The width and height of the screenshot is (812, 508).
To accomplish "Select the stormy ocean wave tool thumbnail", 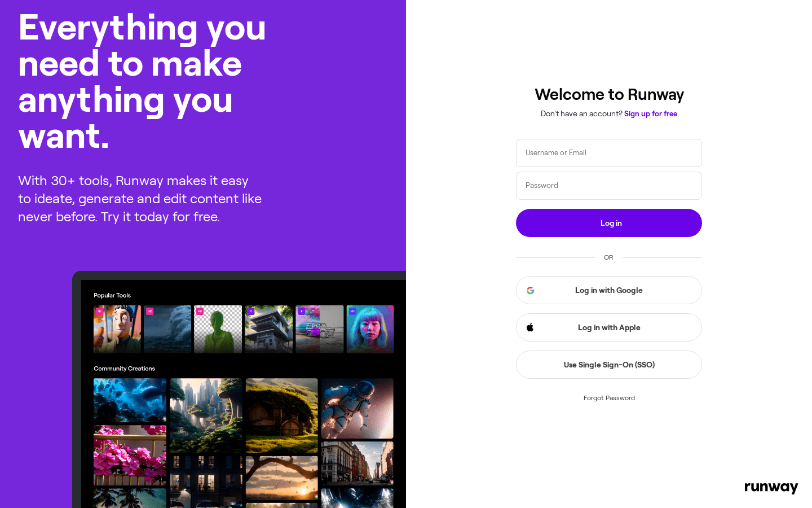I will [x=167, y=329].
